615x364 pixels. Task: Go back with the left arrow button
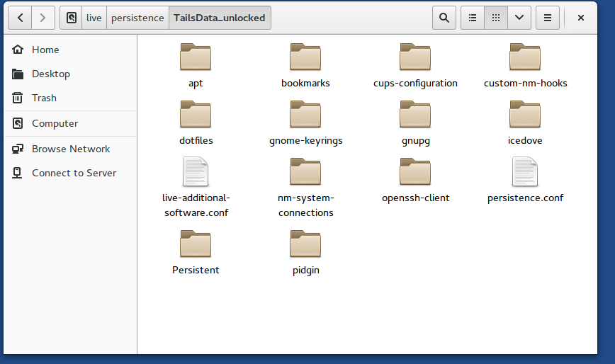tap(20, 18)
